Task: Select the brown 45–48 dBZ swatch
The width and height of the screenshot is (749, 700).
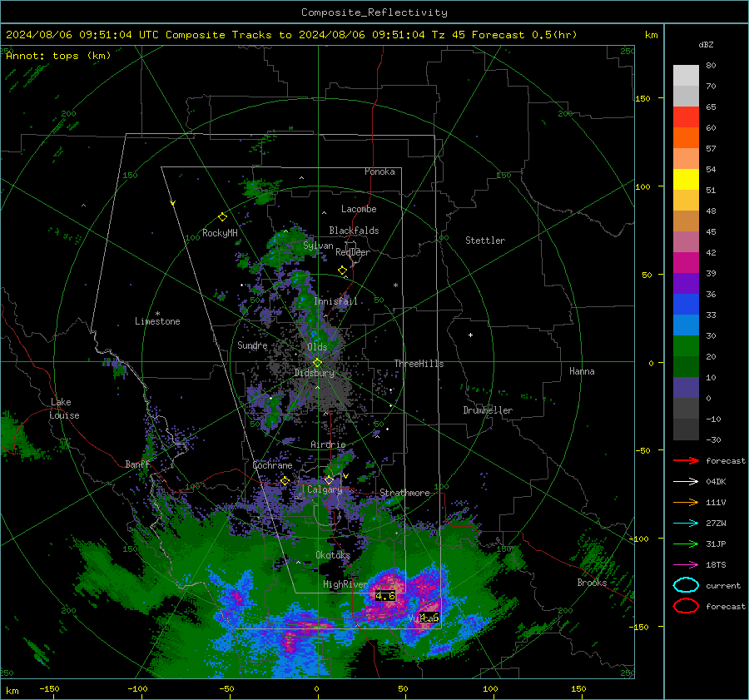Action: (x=686, y=221)
